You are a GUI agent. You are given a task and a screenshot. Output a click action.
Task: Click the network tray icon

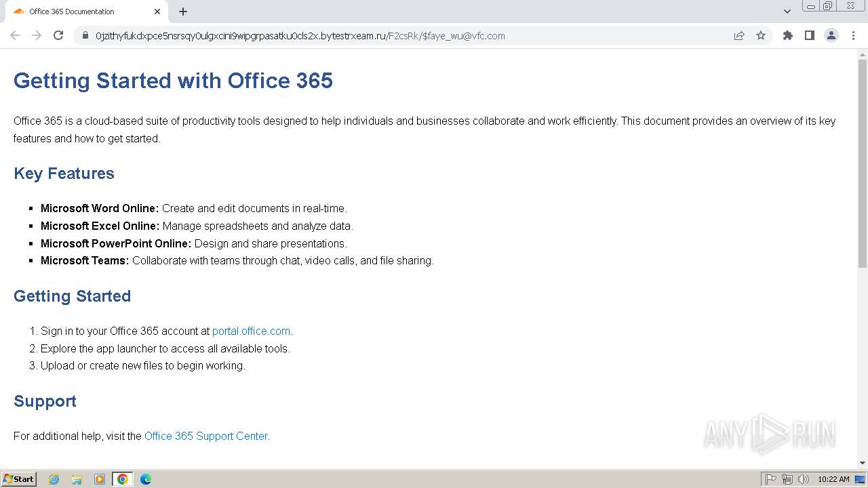pos(787,479)
